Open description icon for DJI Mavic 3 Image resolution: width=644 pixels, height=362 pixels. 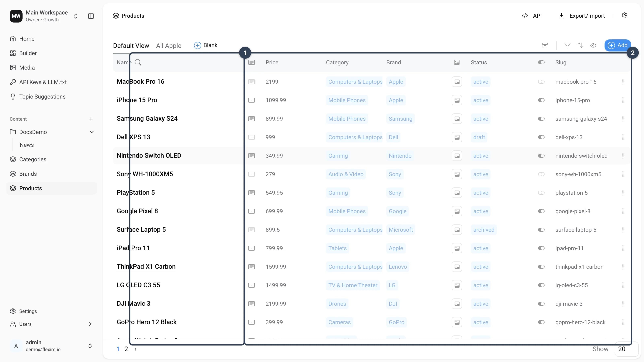tap(252, 303)
